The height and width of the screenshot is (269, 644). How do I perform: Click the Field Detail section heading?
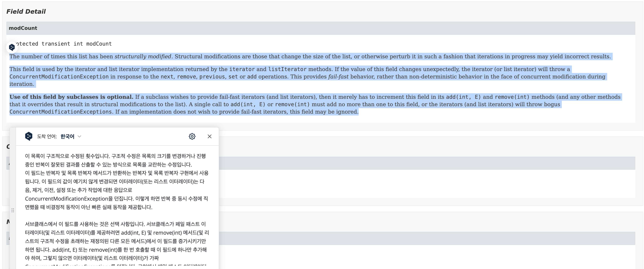coord(26,12)
